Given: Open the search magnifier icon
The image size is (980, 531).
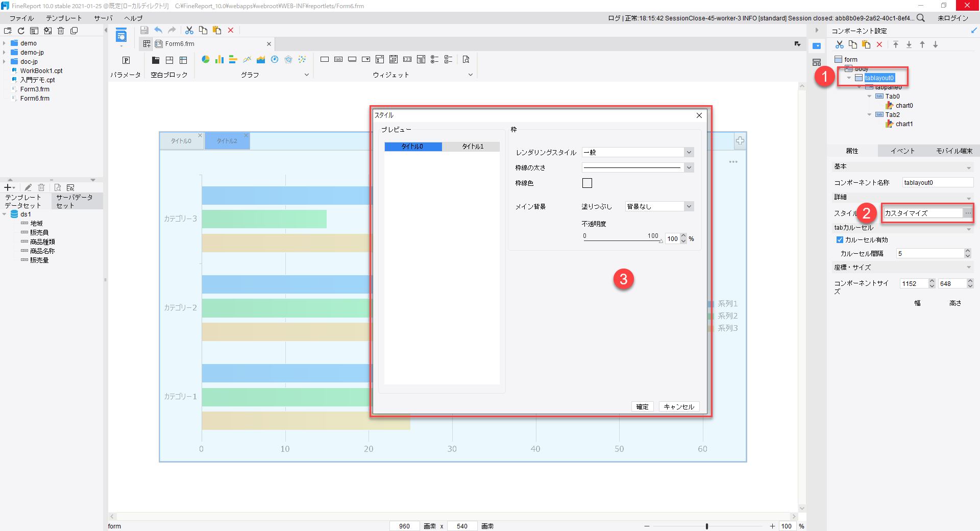Looking at the screenshot, I should (921, 18).
